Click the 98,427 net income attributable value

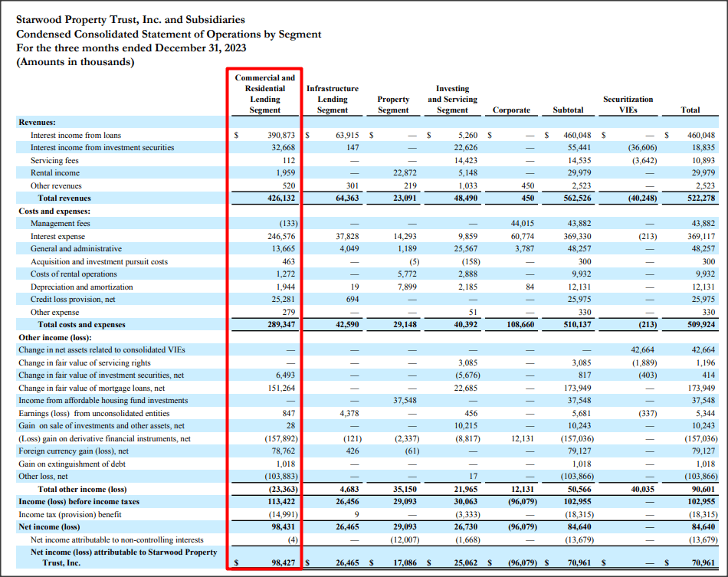(284, 562)
